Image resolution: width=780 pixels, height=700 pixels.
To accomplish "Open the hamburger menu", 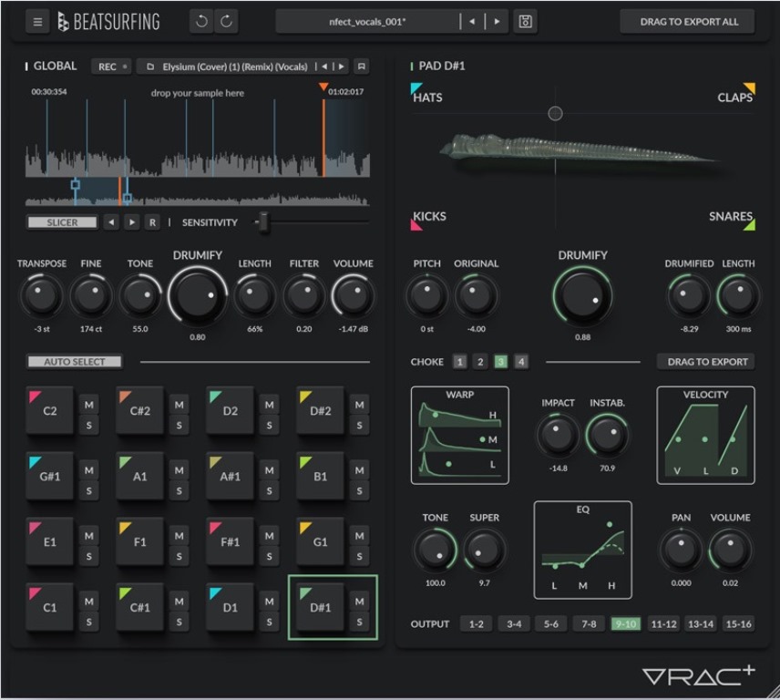I will (x=37, y=22).
